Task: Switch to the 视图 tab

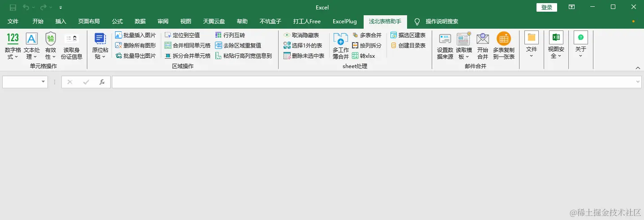Action: click(x=186, y=22)
